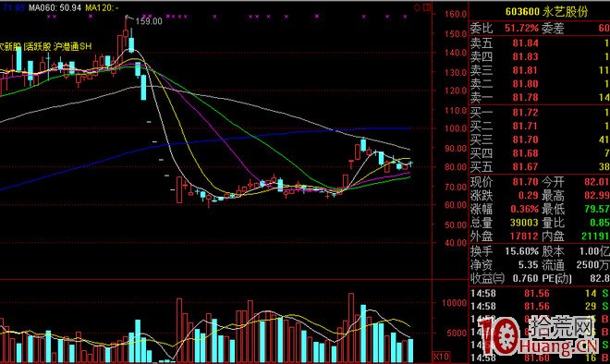This screenshot has width=610, height=364.
Task: Click the 股本 share capital 1.00亿
Action: pyautogui.click(x=594, y=251)
